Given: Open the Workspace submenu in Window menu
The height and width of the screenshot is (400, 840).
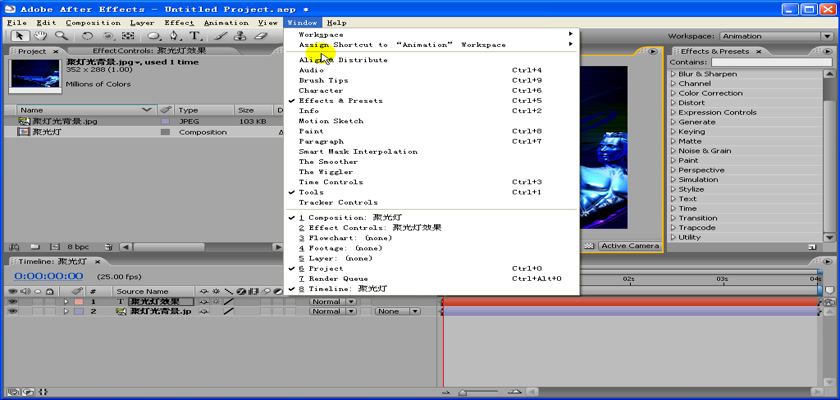Looking at the screenshot, I should 431,34.
